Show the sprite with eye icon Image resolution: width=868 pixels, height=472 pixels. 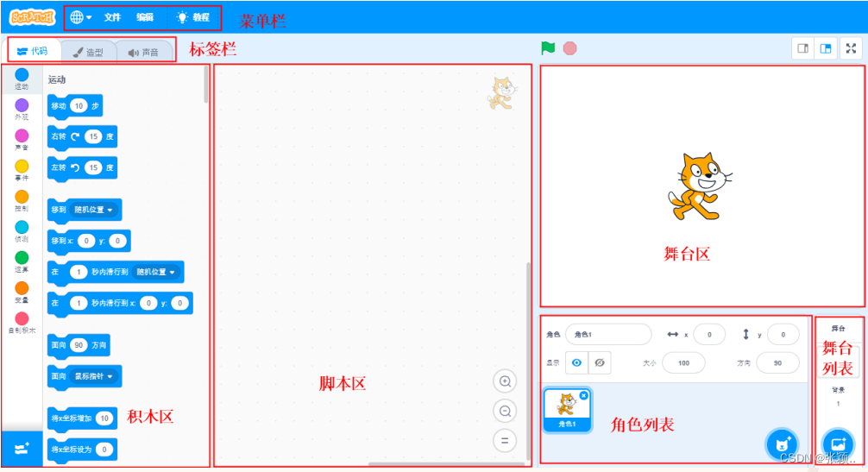point(577,363)
